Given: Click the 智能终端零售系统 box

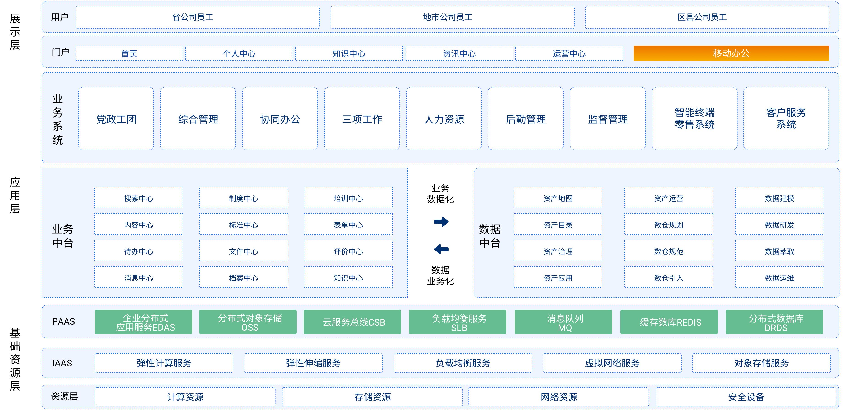Looking at the screenshot, I should point(694,118).
